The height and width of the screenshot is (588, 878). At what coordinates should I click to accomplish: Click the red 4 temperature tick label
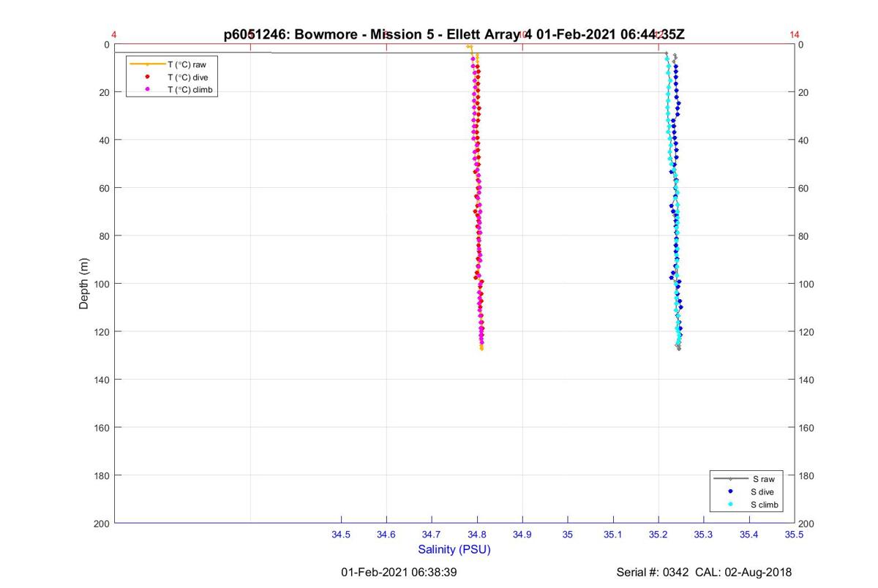(114, 34)
